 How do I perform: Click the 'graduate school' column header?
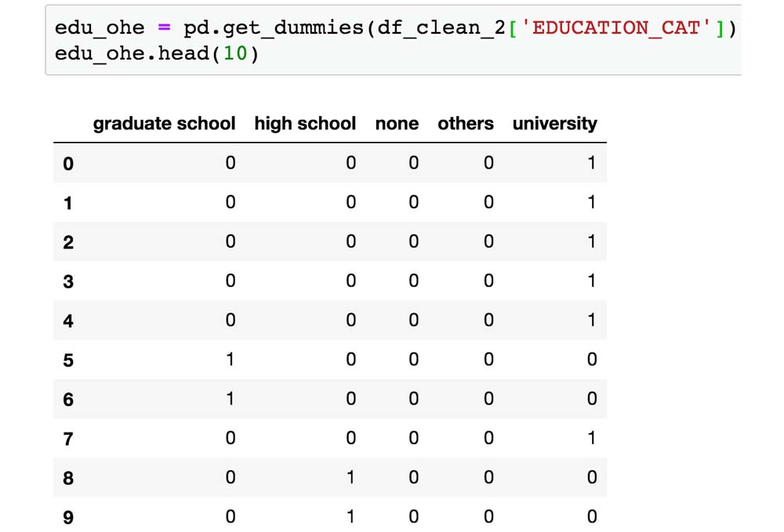pos(164,124)
